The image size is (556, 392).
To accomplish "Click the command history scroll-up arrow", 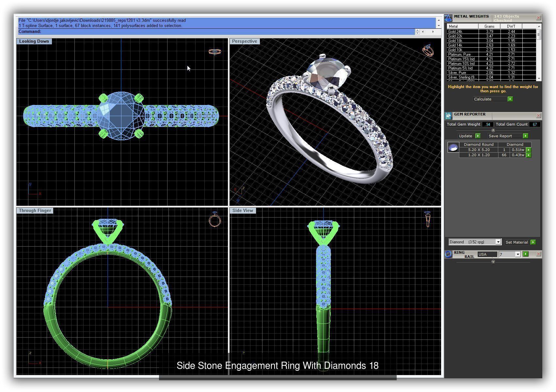I will pyautogui.click(x=438, y=20).
